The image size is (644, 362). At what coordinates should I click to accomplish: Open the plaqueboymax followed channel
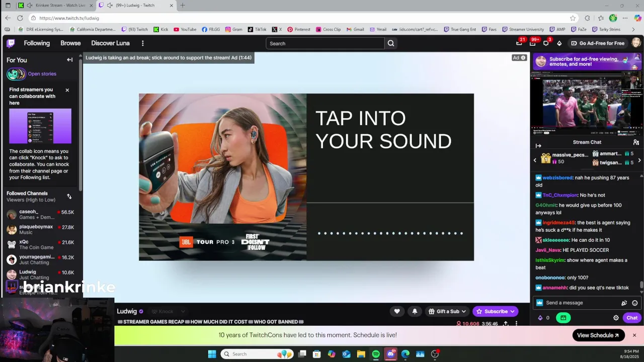40,230
